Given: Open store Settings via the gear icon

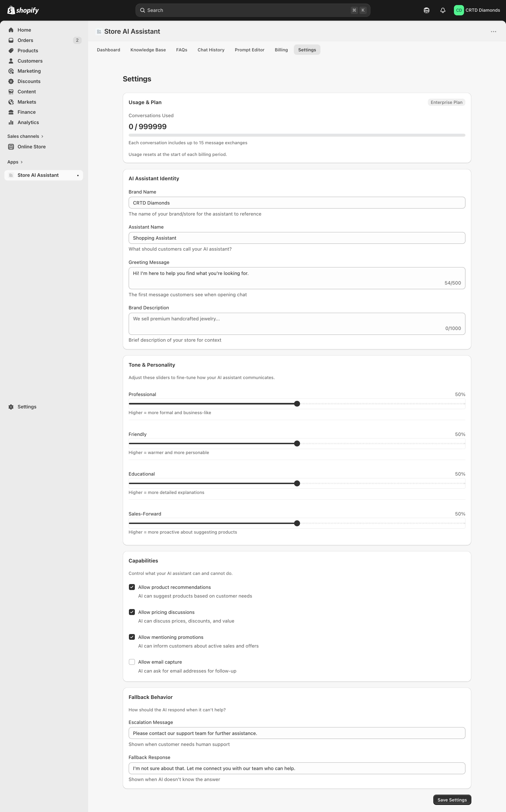Looking at the screenshot, I should [22, 407].
